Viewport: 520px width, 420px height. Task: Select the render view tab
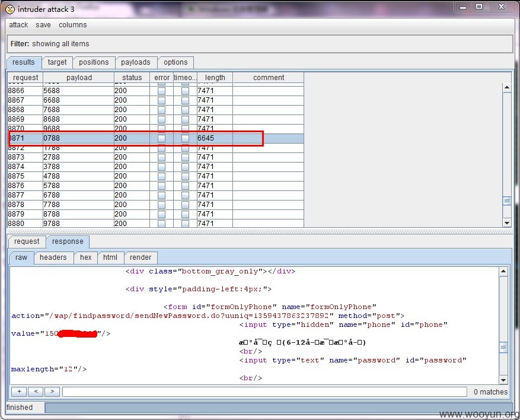coord(141,257)
